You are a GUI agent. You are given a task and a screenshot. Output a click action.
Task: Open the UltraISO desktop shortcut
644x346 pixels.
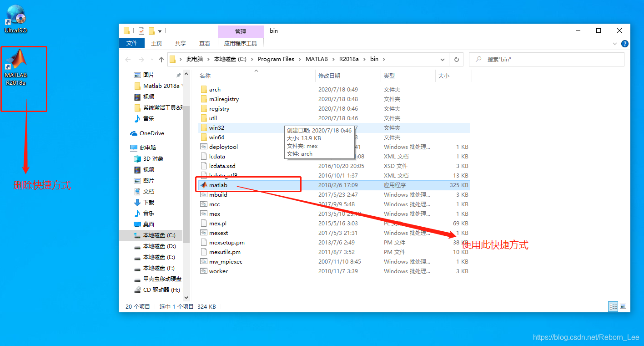click(16, 18)
